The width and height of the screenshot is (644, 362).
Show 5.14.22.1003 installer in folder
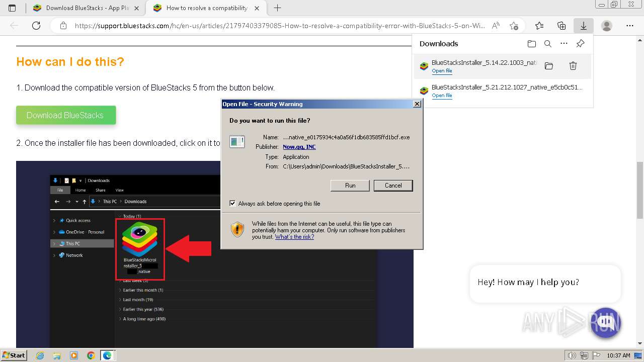[x=549, y=66]
